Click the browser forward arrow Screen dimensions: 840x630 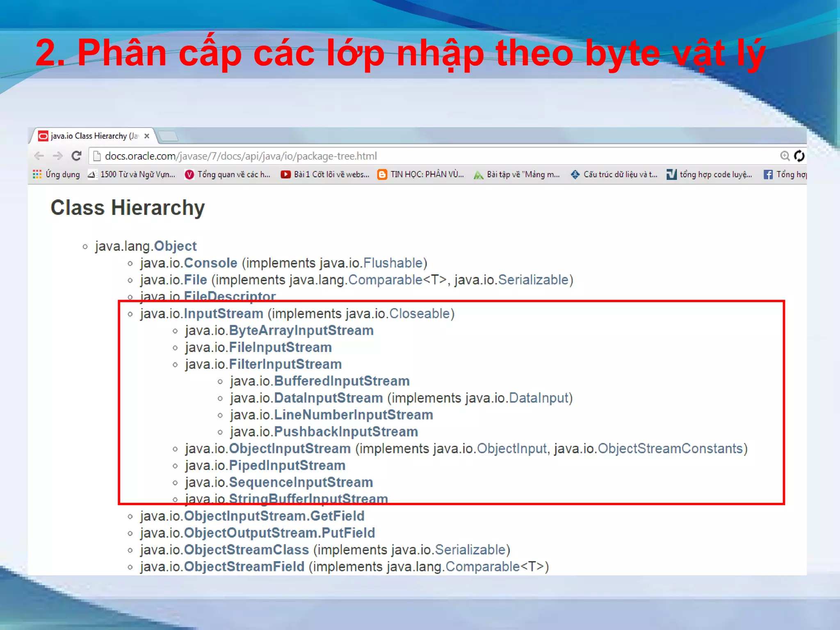point(57,156)
